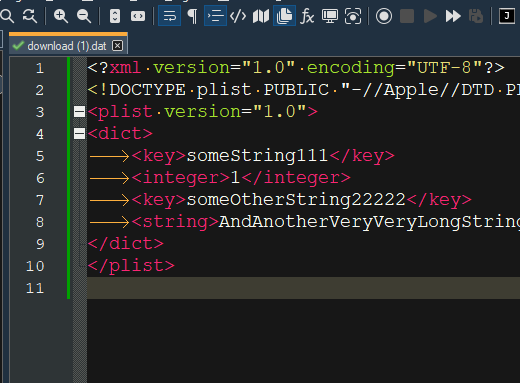
Task: Click the plist version="1.0" tag
Action: pyautogui.click(x=203, y=112)
